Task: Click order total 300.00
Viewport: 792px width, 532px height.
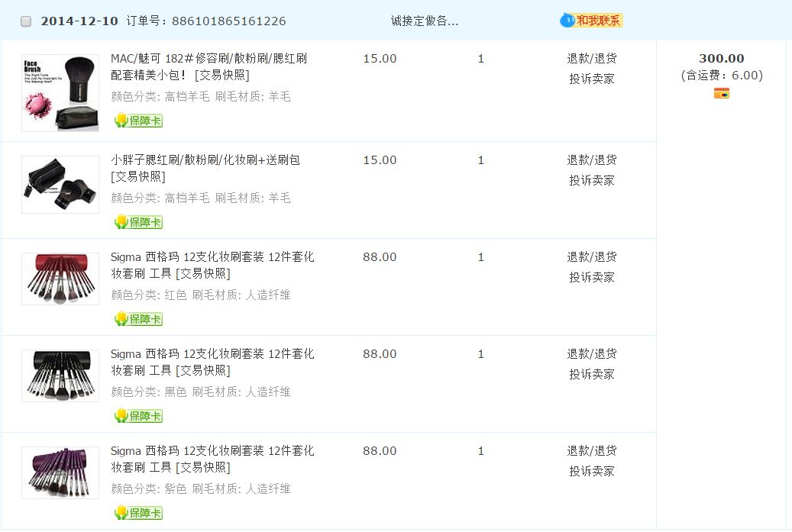Action: pyautogui.click(x=721, y=59)
